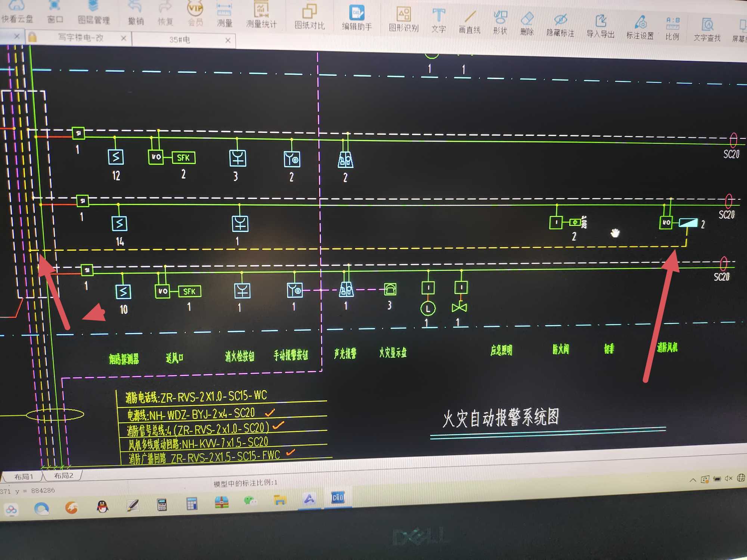Select the 文字 text tool
Screen dimensions: 747x560
[438, 21]
